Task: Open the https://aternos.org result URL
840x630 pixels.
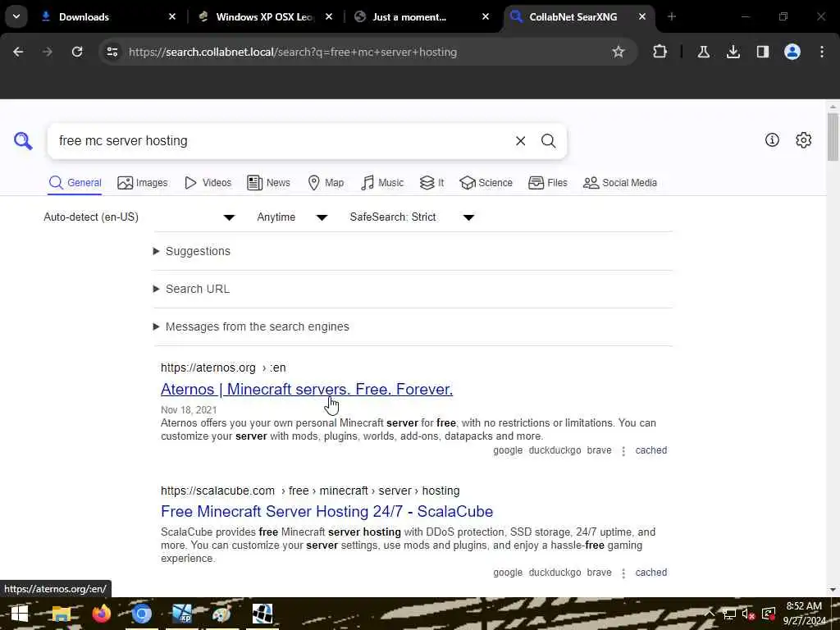Action: pos(223,367)
